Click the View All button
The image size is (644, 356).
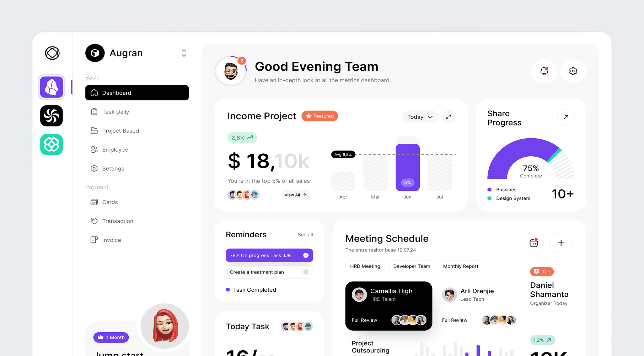[295, 195]
